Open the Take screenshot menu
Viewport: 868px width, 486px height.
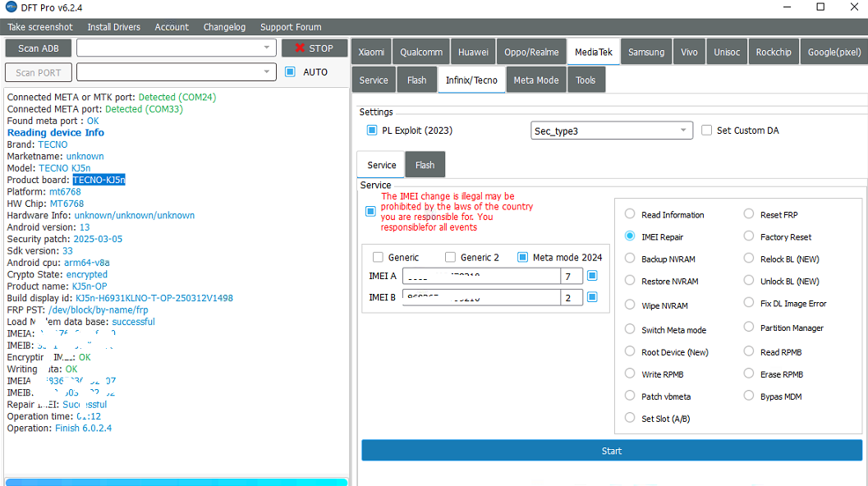coord(40,27)
